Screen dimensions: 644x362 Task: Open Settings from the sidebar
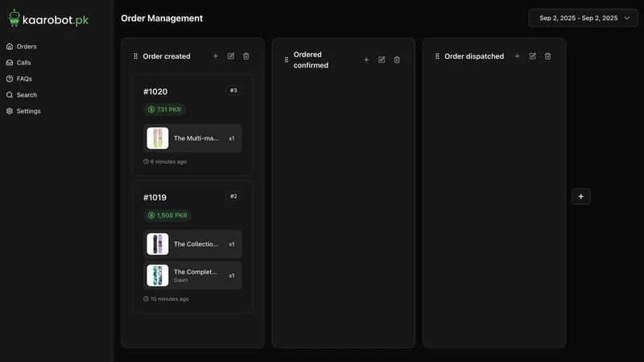(x=23, y=111)
